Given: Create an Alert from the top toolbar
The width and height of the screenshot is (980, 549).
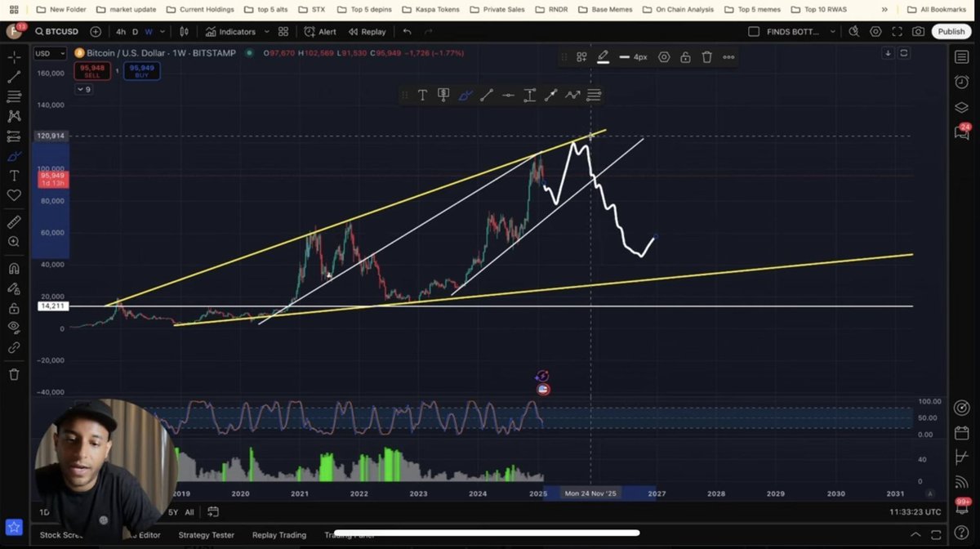Looking at the screenshot, I should click(320, 32).
